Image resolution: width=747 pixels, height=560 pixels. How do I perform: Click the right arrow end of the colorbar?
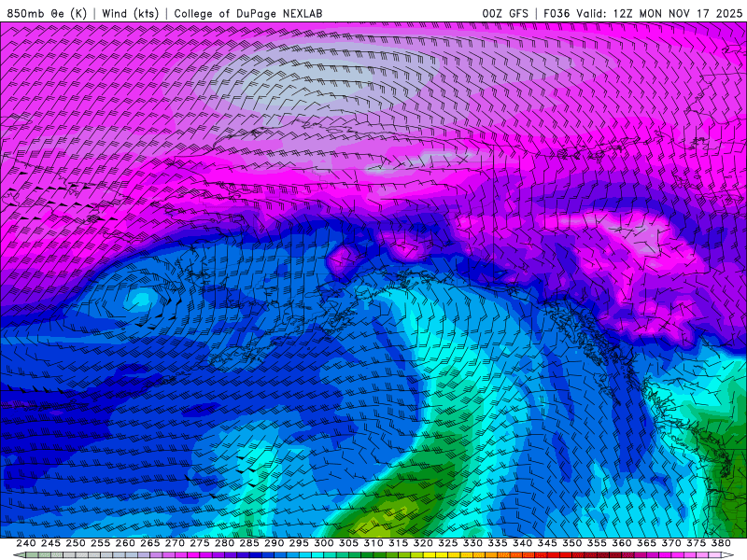727,555
